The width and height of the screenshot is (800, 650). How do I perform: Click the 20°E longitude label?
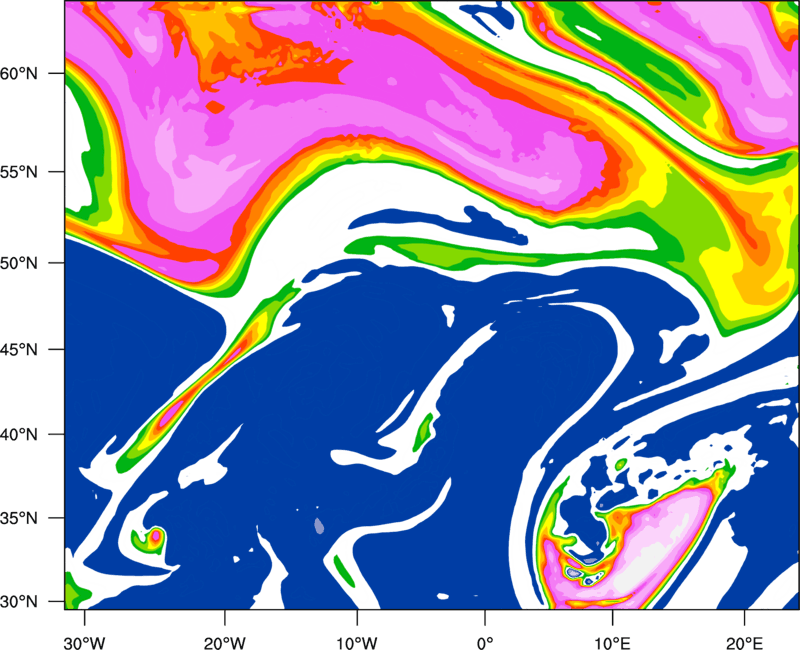[x=744, y=642]
